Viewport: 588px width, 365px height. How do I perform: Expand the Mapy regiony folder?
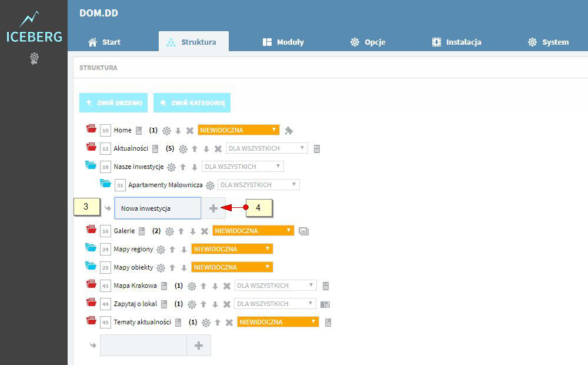click(x=91, y=247)
